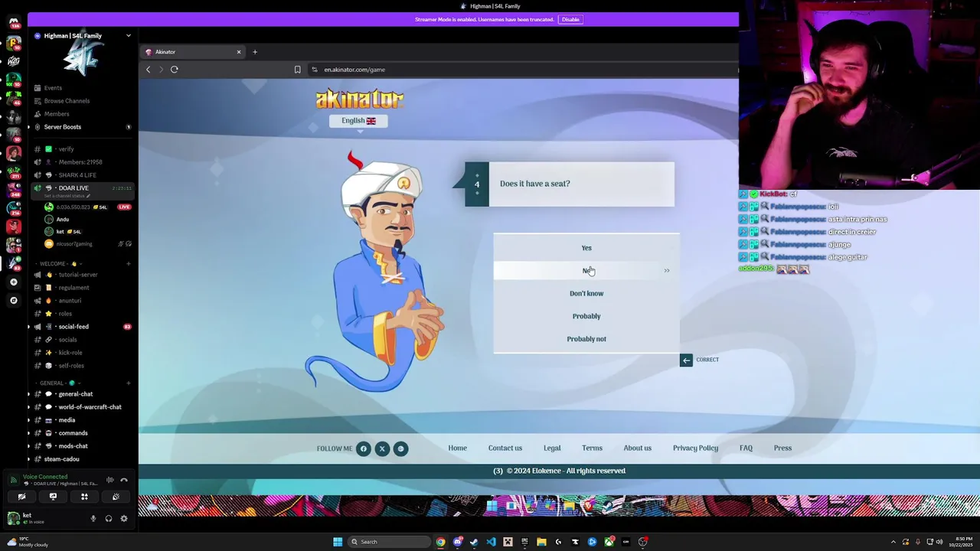
Task: Open a new browser tab
Action: (255, 52)
